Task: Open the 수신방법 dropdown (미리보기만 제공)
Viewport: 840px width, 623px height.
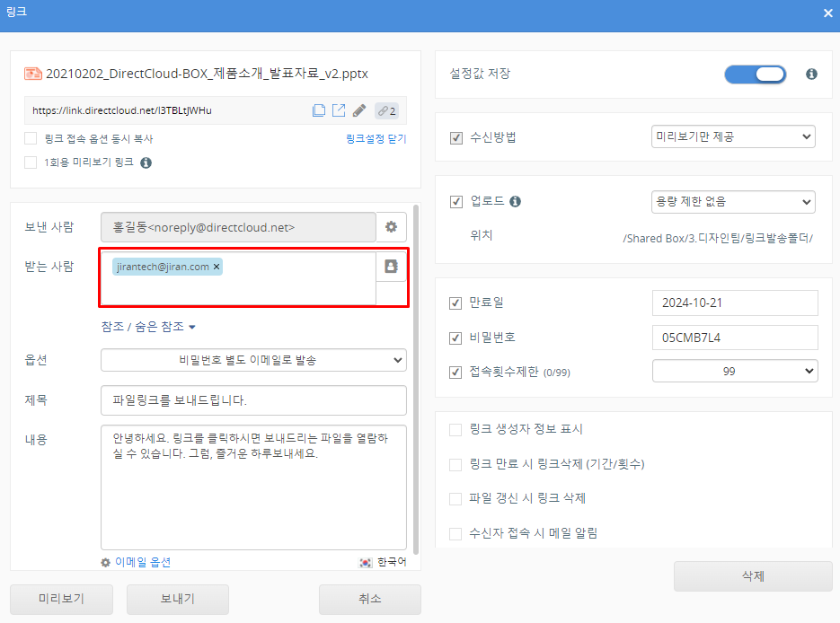Action: [732, 137]
